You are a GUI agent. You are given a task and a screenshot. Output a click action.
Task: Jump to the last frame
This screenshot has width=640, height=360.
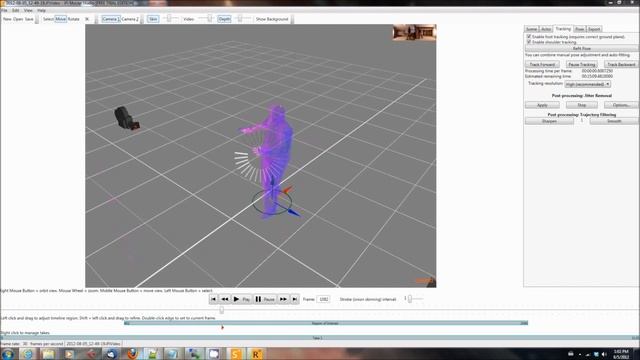294,299
